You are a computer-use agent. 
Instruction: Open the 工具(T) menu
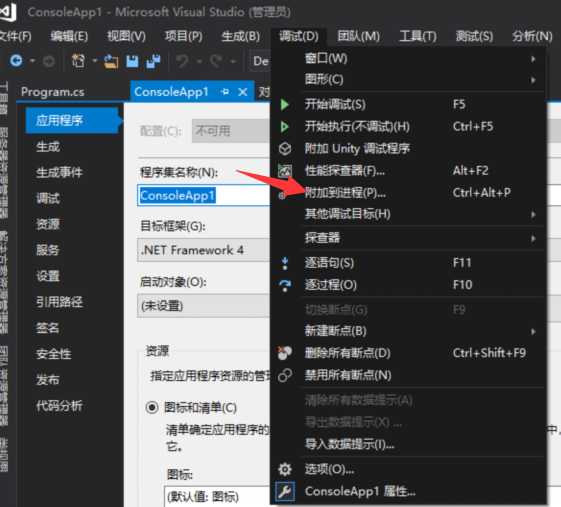pos(418,36)
